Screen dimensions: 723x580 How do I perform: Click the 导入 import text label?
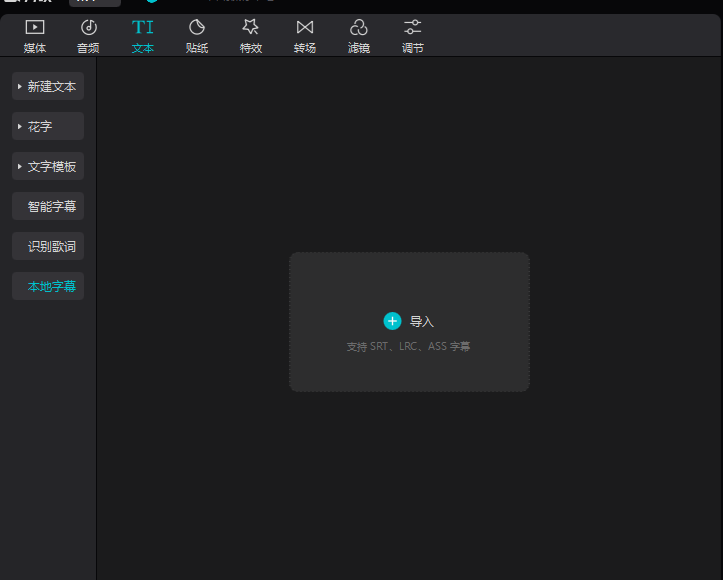coord(422,322)
